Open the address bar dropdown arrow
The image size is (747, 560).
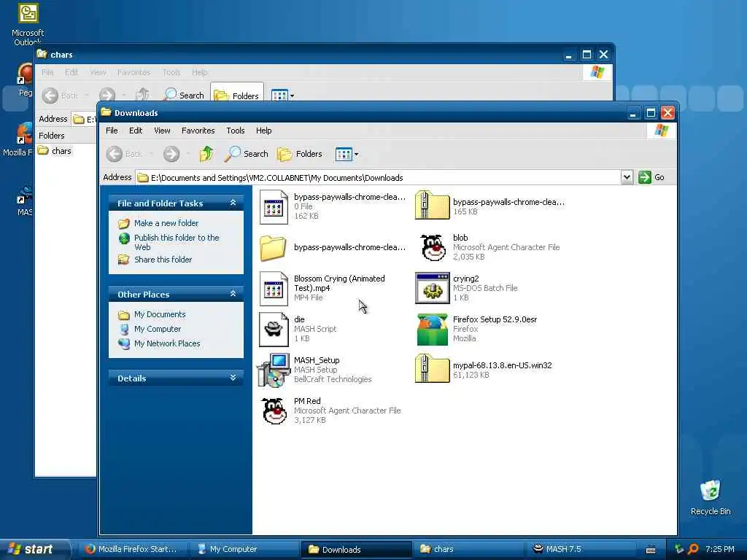point(627,178)
